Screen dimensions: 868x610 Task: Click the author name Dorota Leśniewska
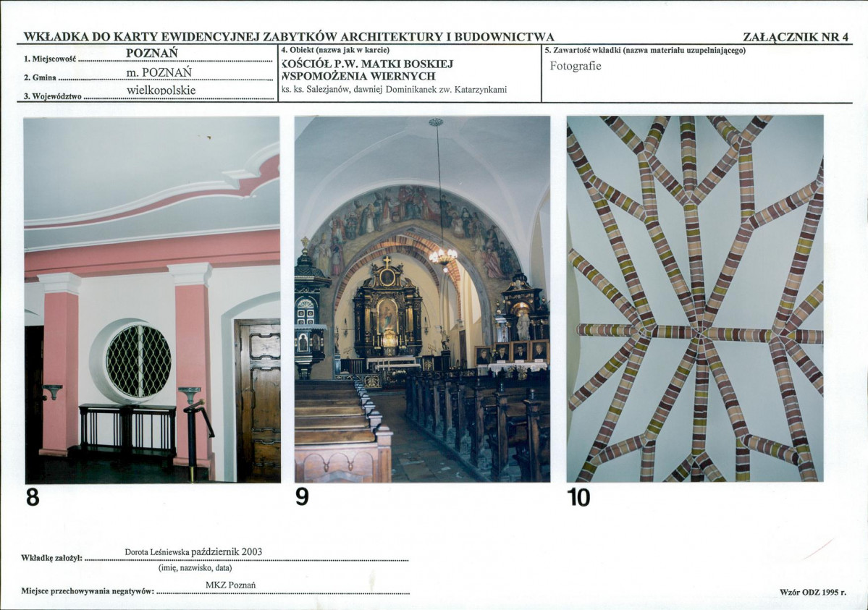pos(157,551)
